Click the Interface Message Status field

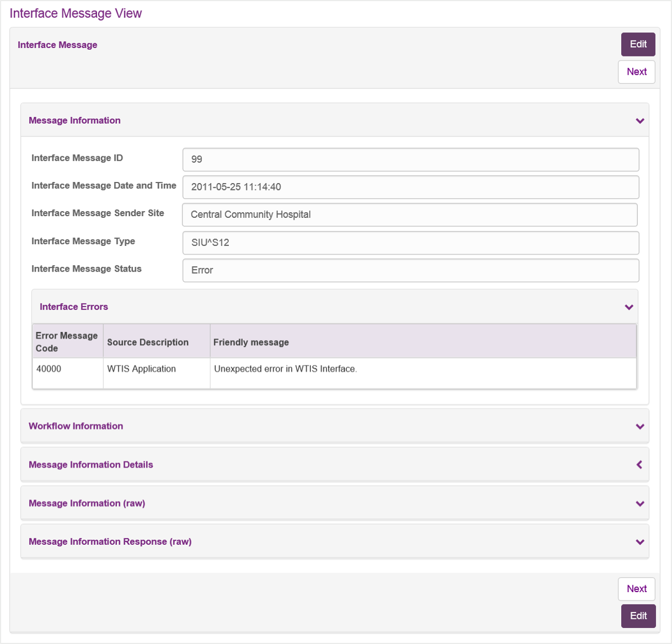point(411,270)
